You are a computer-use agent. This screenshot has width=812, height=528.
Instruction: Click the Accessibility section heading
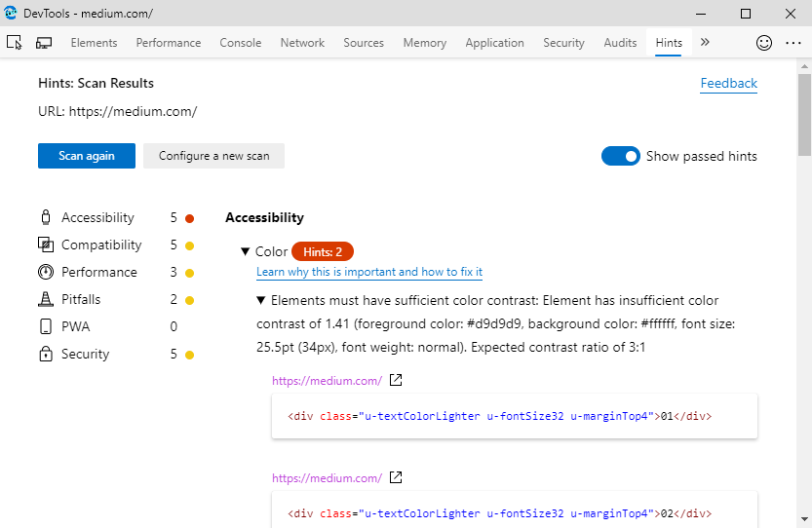point(264,217)
